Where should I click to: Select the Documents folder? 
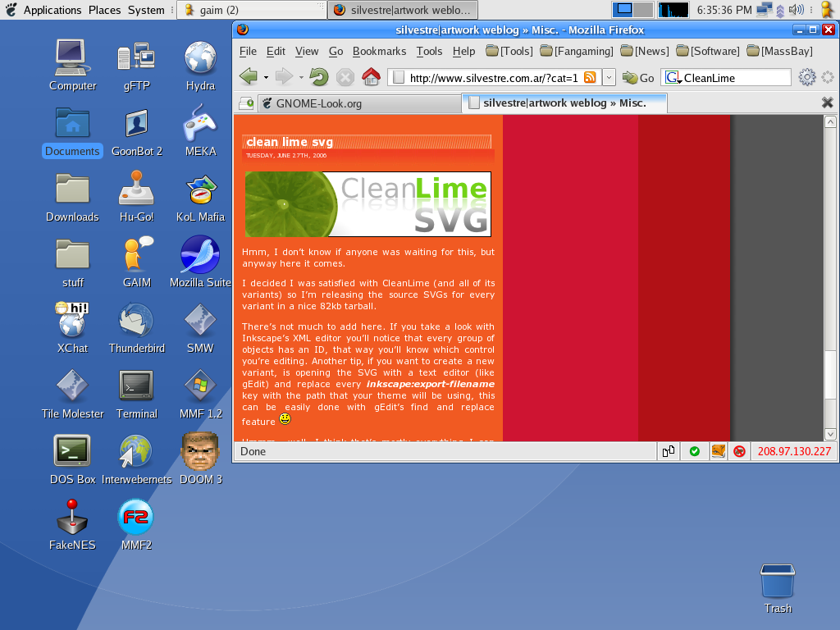72,132
